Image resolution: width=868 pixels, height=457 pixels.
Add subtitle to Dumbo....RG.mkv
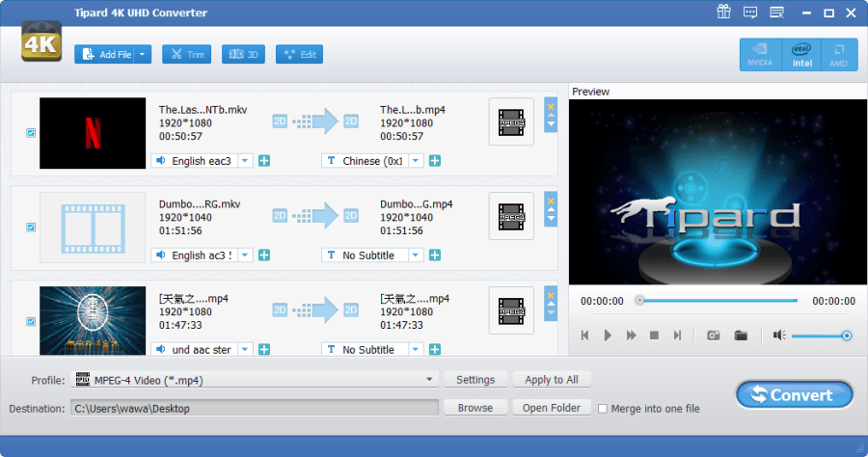(x=435, y=255)
